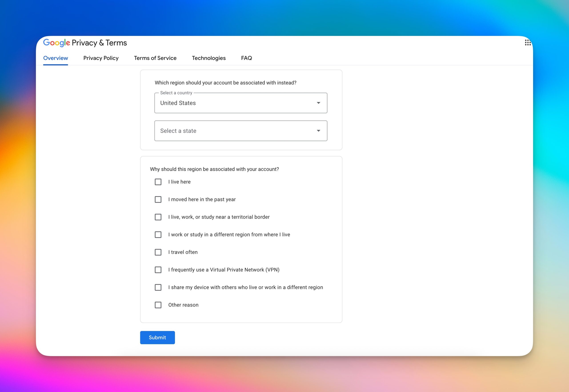Click the state dropdown arrow

point(318,131)
